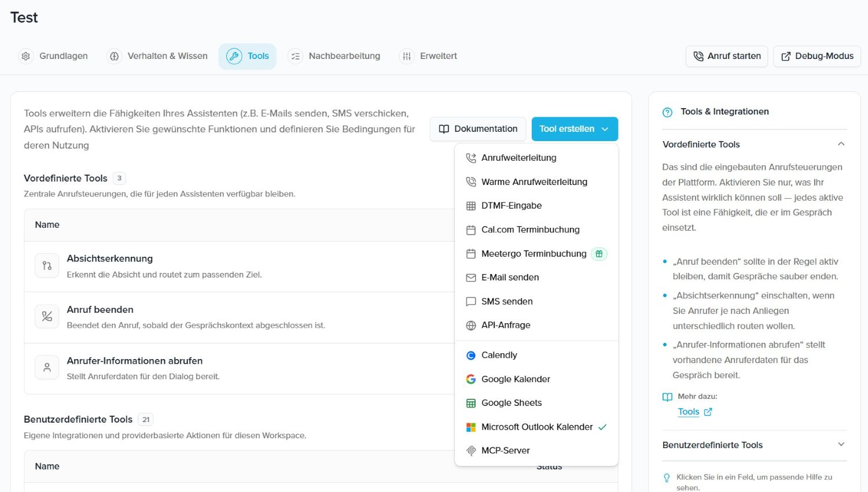
Task: Click the MCP-Server icon
Action: point(471,451)
